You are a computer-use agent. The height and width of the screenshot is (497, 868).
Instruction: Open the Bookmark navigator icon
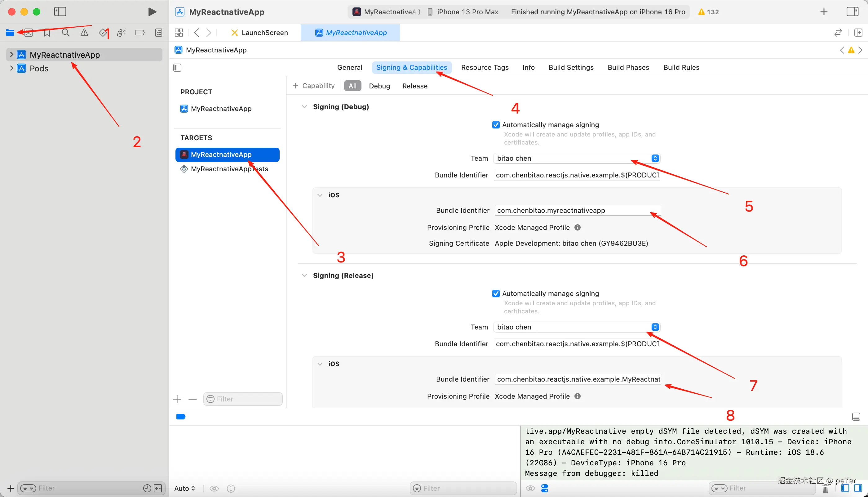(x=47, y=33)
